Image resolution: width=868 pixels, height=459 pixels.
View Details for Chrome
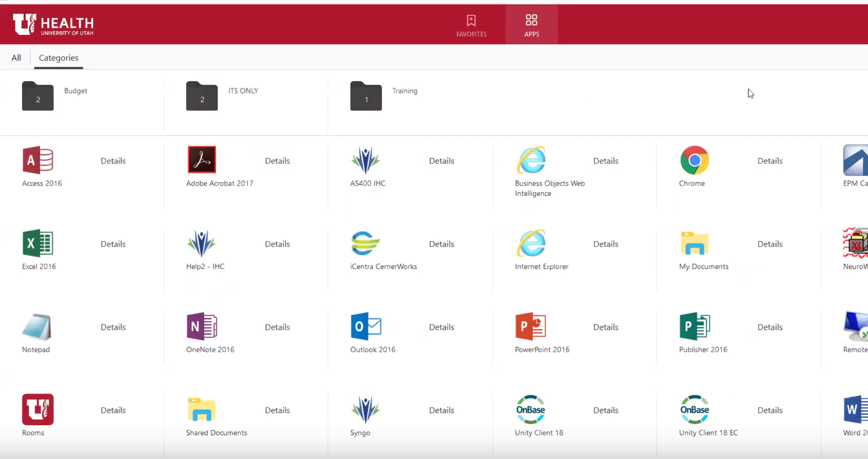point(770,161)
